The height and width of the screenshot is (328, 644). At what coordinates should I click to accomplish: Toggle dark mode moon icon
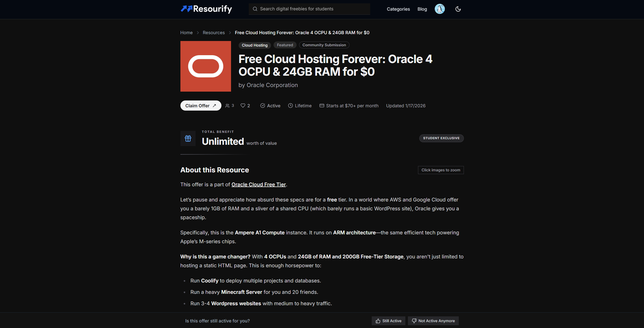tap(458, 9)
